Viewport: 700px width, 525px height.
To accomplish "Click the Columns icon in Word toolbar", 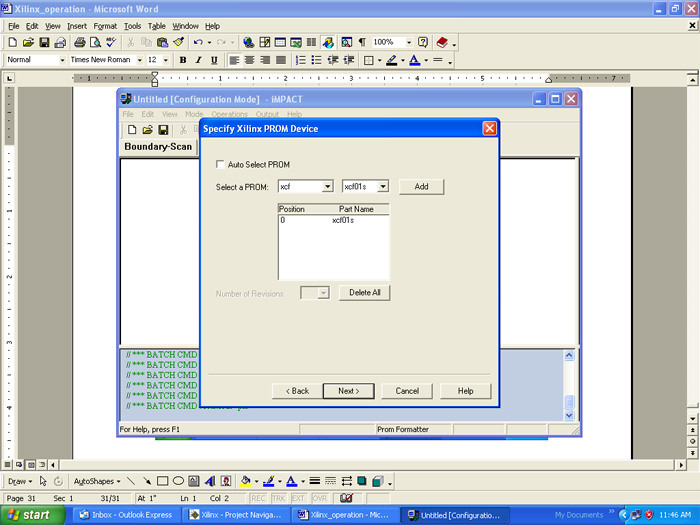I will 311,42.
